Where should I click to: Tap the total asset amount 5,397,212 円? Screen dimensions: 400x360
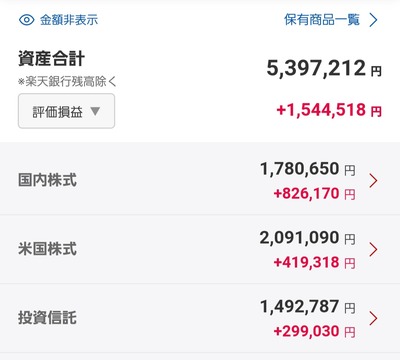coord(324,68)
